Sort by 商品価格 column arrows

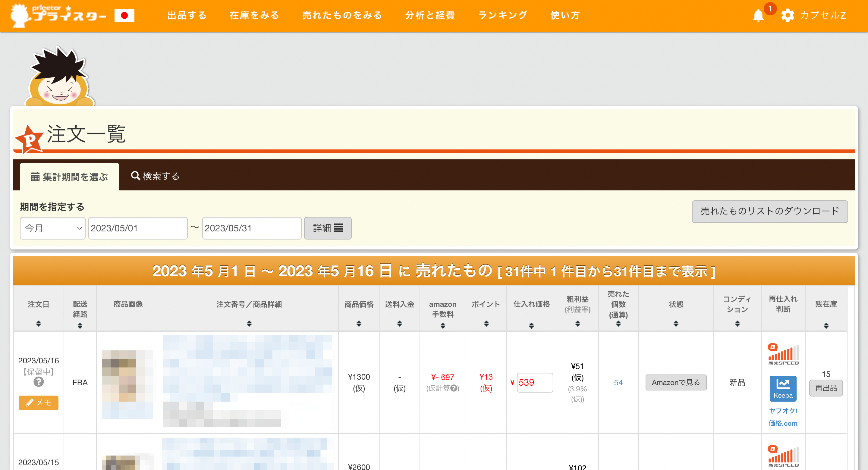coord(359,324)
